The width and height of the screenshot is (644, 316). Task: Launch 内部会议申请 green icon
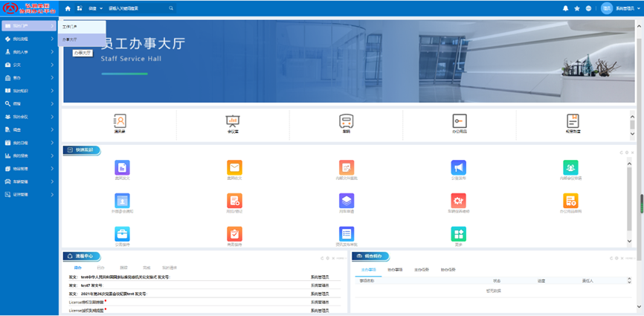coord(570,167)
